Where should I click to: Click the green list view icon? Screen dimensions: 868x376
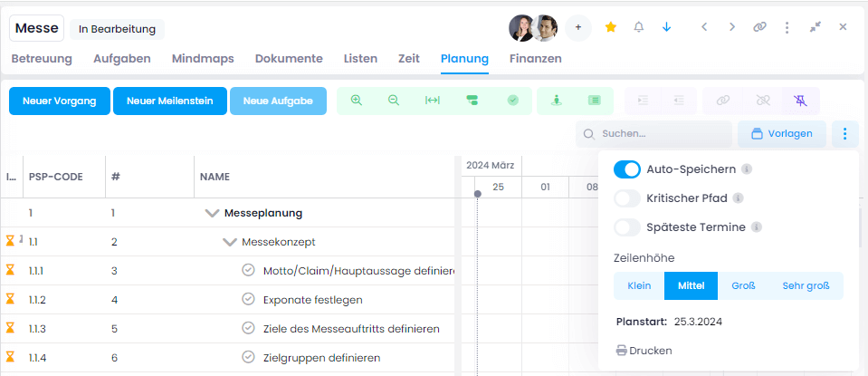click(594, 101)
